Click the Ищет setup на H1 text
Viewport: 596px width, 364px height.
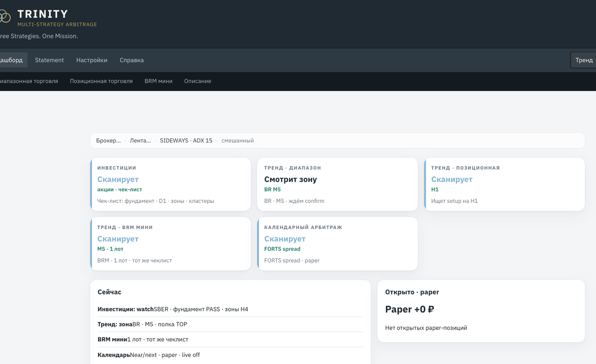tap(454, 201)
